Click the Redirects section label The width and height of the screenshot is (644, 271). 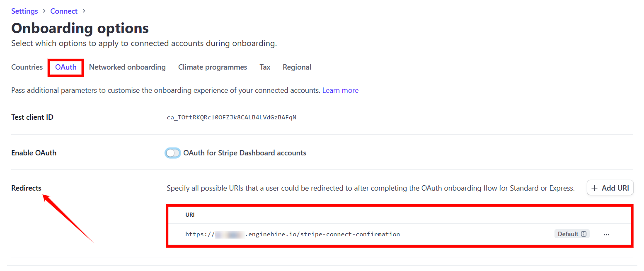click(26, 188)
